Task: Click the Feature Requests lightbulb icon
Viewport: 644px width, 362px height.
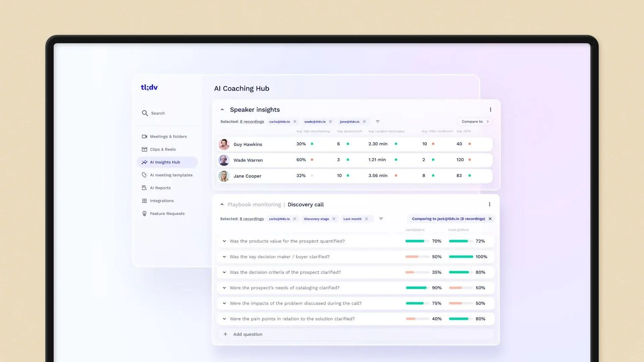Action: point(145,214)
